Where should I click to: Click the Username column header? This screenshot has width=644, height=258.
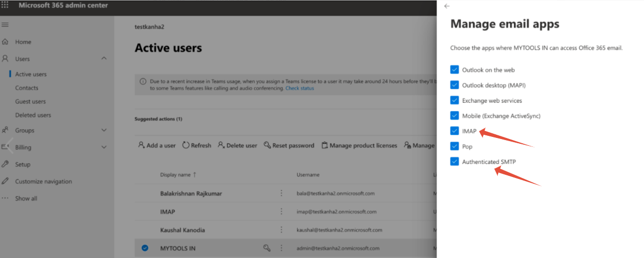coord(308,174)
